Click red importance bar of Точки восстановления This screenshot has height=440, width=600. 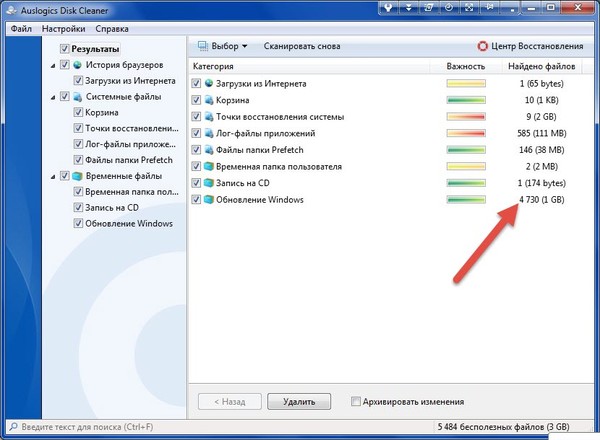(466, 117)
